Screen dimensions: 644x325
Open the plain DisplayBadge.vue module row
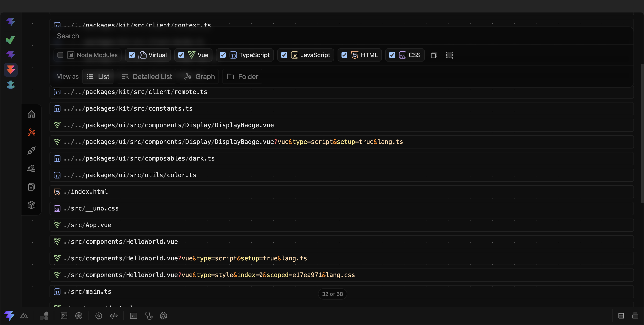(x=341, y=125)
